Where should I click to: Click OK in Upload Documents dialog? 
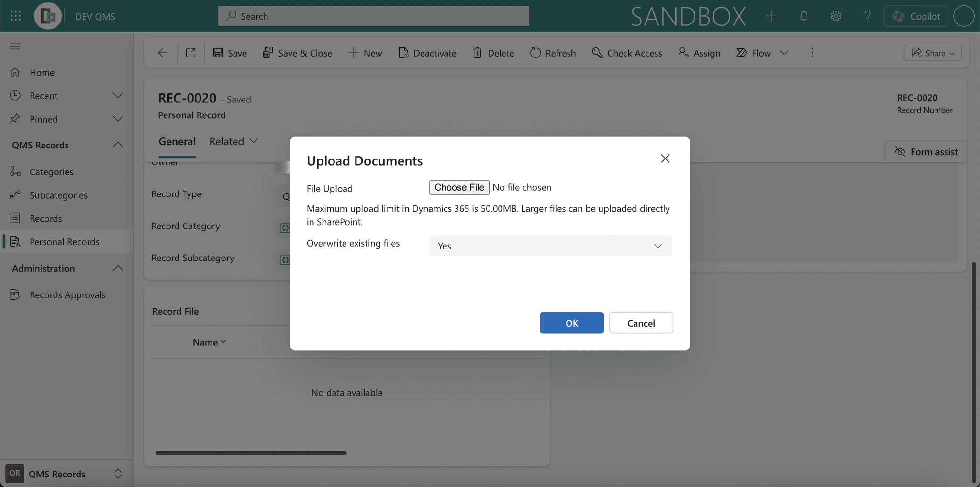coord(572,323)
